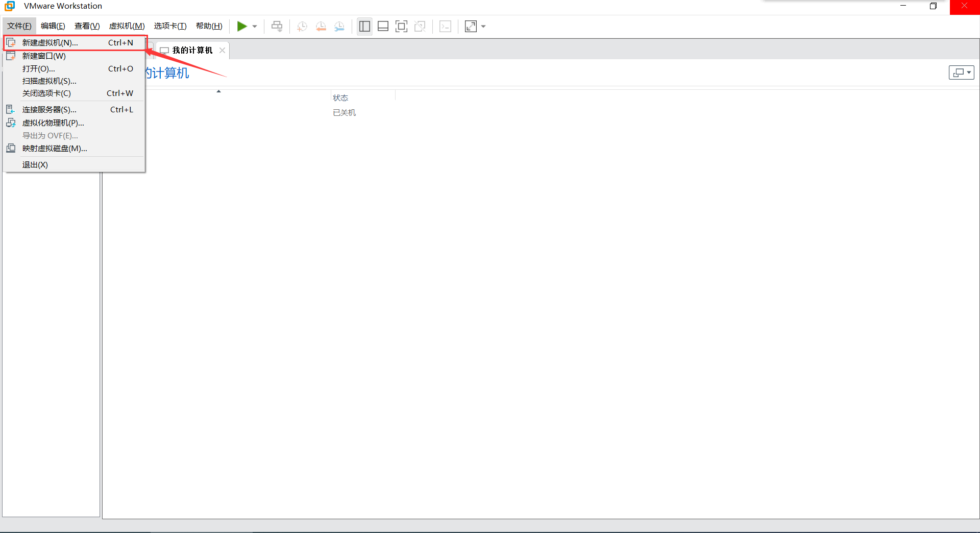The image size is (980, 533).
Task: Click the take snapshot clock icon
Action: pos(302,27)
